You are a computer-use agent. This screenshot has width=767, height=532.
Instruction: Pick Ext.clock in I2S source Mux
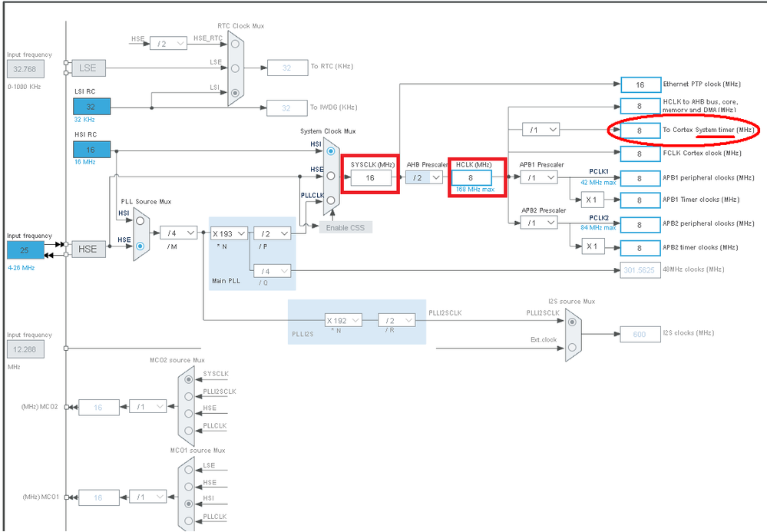pos(572,347)
